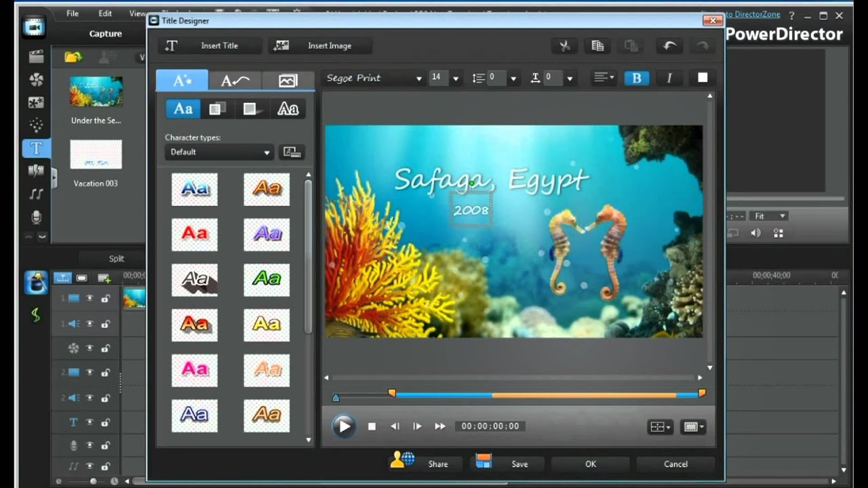Select the red Aa character preset
The height and width of the screenshot is (488, 868).
point(195,235)
